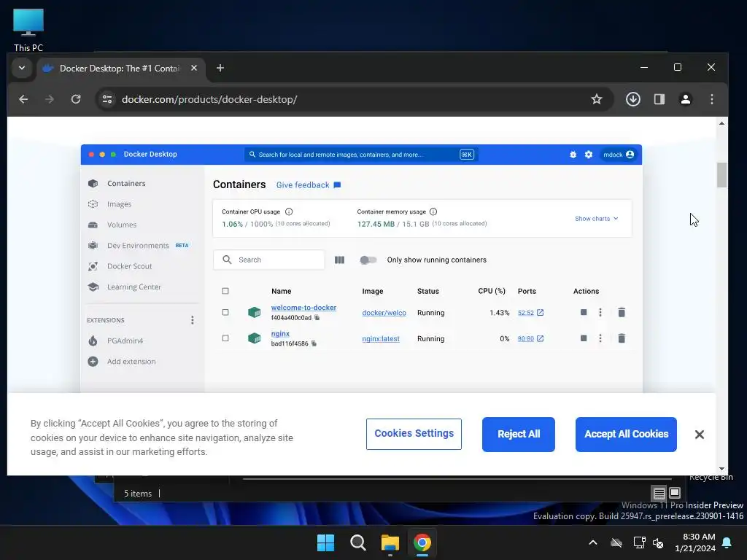This screenshot has height=560, width=747.
Task: Show hidden system tray icons
Action: pos(593,542)
